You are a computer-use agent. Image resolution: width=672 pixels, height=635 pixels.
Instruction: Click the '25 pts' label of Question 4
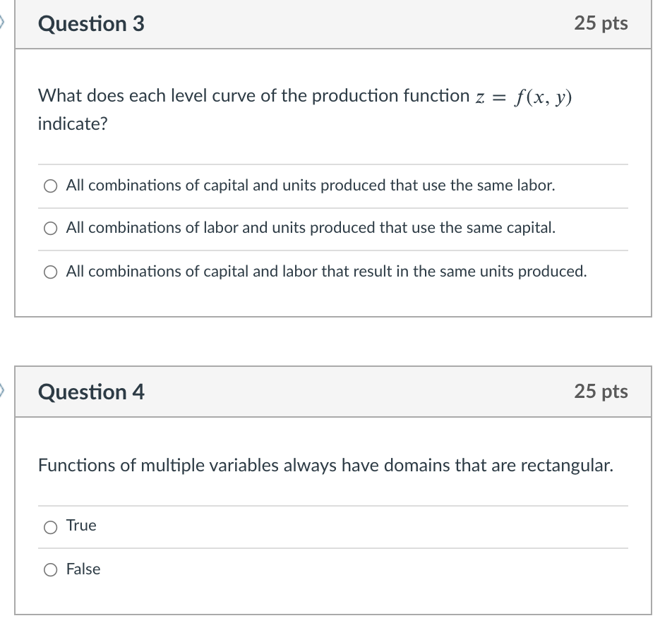pos(601,392)
